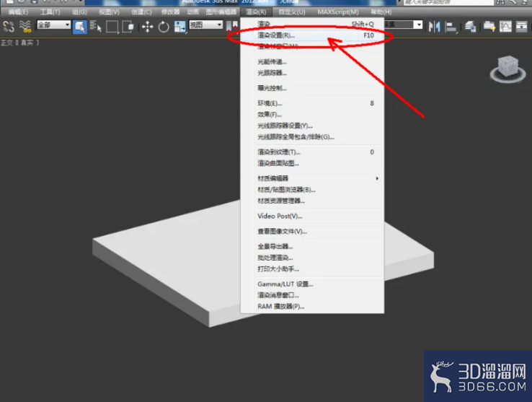This screenshot has height=402, width=532.
Task: Open the 视图(V) menu
Action: point(109,12)
